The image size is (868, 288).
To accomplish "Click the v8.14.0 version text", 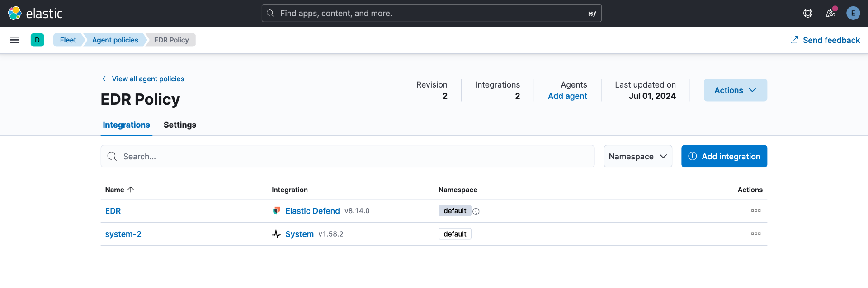I will click(357, 211).
